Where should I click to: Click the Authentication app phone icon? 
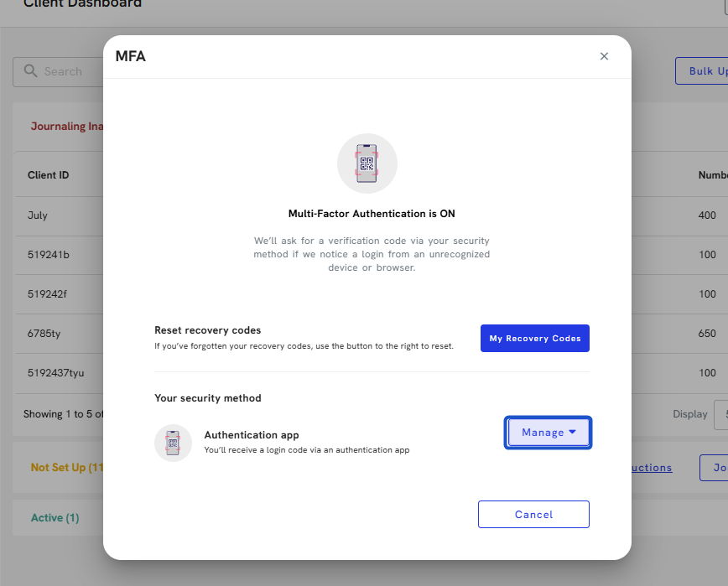tap(173, 442)
